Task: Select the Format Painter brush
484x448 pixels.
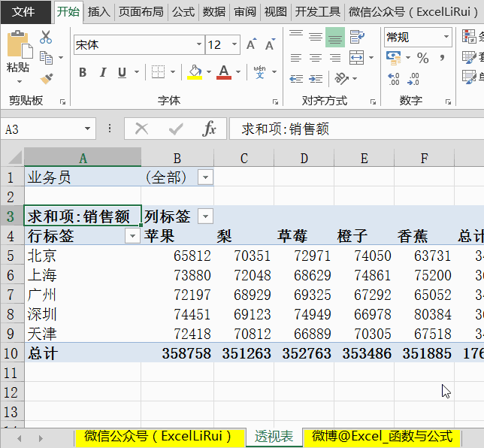Action: (47, 78)
